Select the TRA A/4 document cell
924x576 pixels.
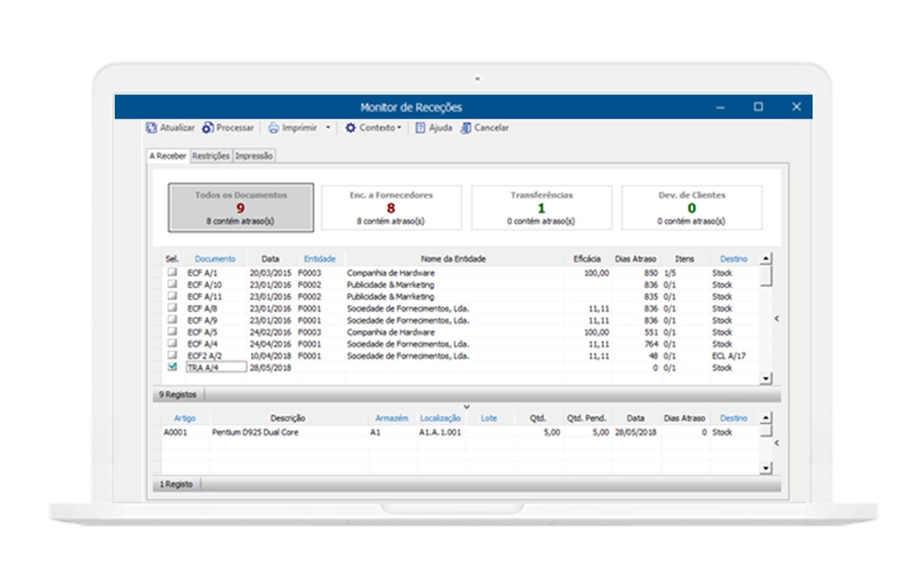point(216,367)
